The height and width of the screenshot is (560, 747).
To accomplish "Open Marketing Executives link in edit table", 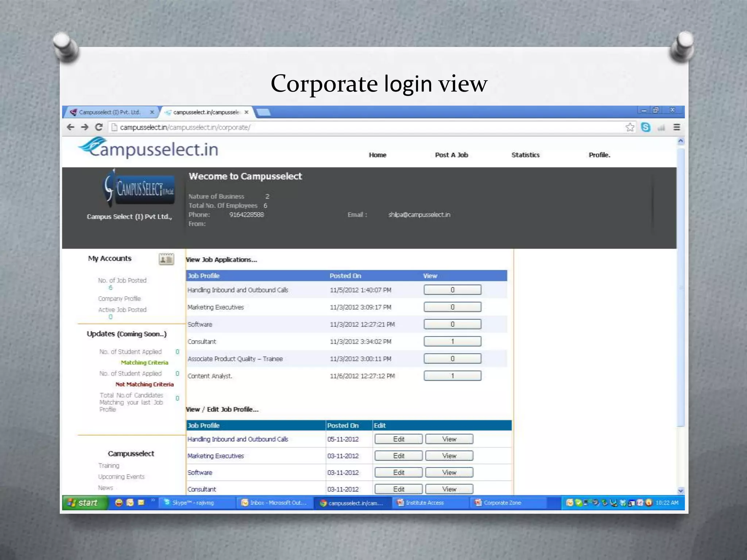I will tap(216, 456).
